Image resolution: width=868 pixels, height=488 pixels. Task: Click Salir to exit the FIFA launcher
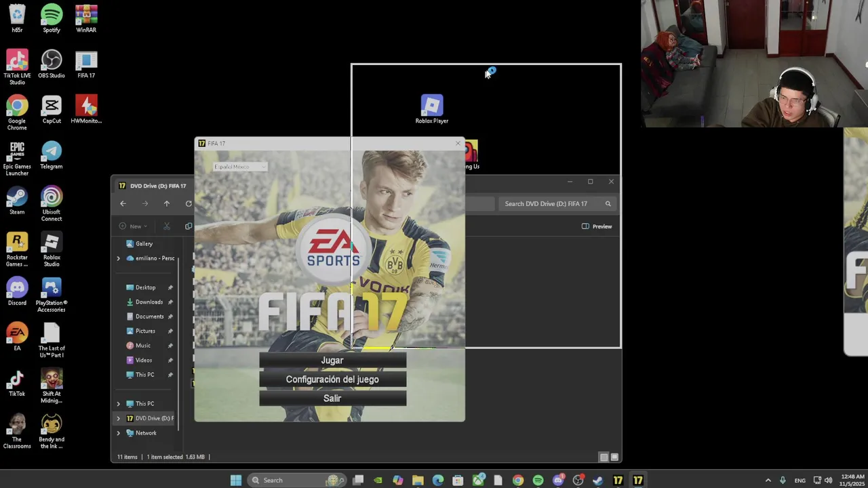tap(332, 399)
